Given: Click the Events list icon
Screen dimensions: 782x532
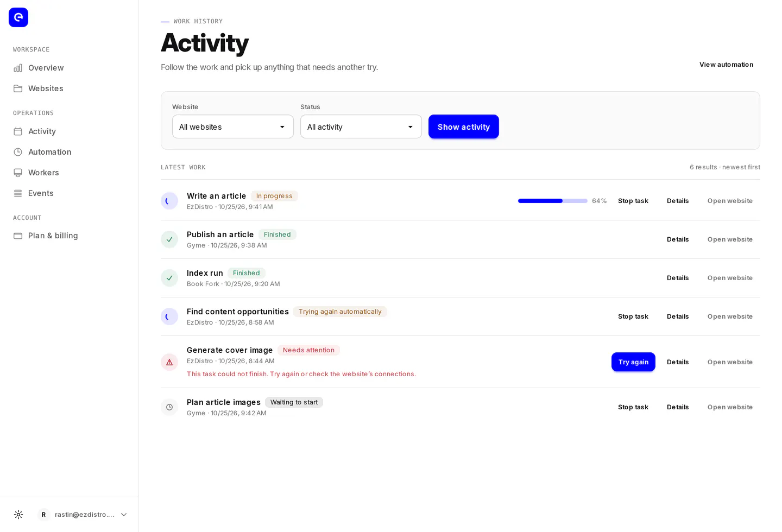Looking at the screenshot, I should 18,193.
